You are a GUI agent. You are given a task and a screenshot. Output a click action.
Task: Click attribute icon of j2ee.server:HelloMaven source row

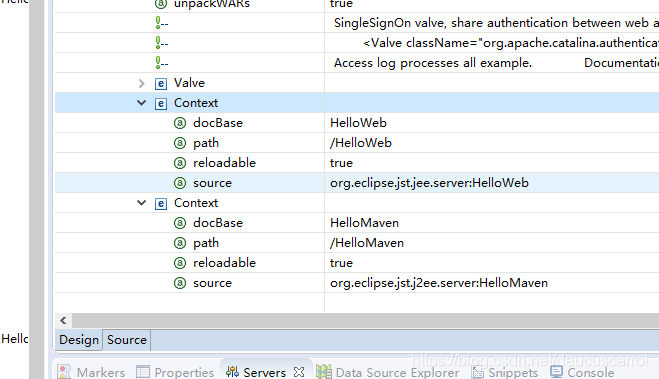[180, 283]
